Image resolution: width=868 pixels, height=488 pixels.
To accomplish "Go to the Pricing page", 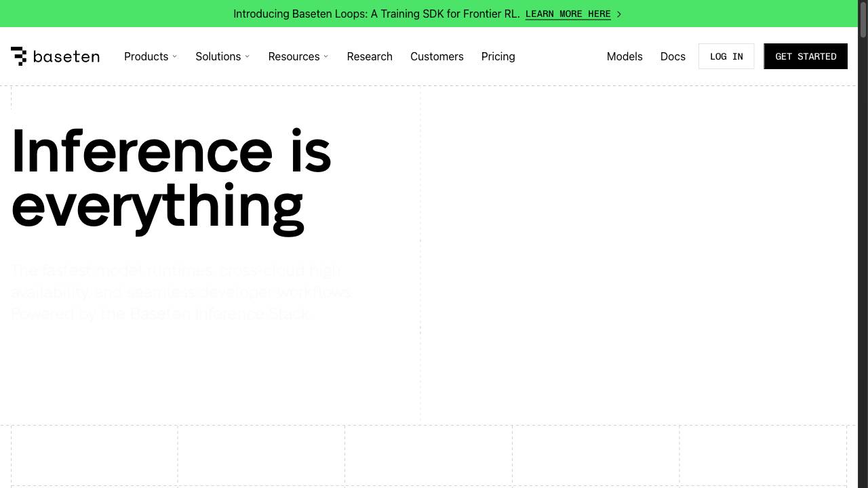I will (498, 56).
